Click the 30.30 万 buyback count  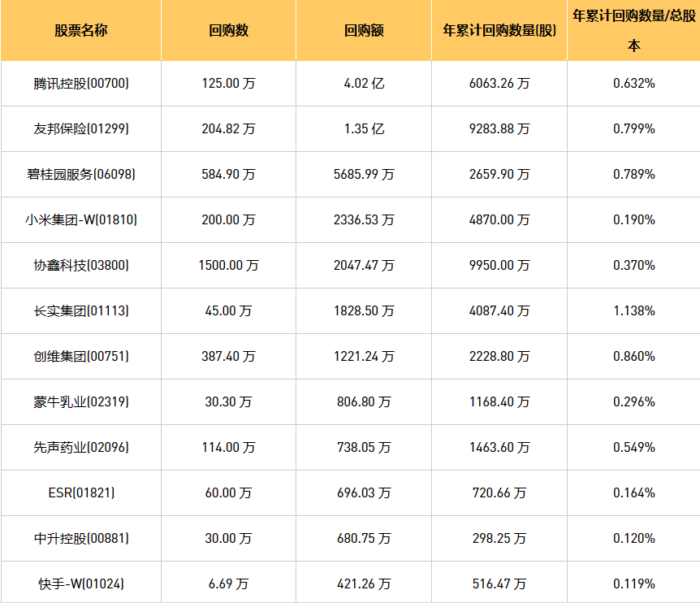[228, 402]
